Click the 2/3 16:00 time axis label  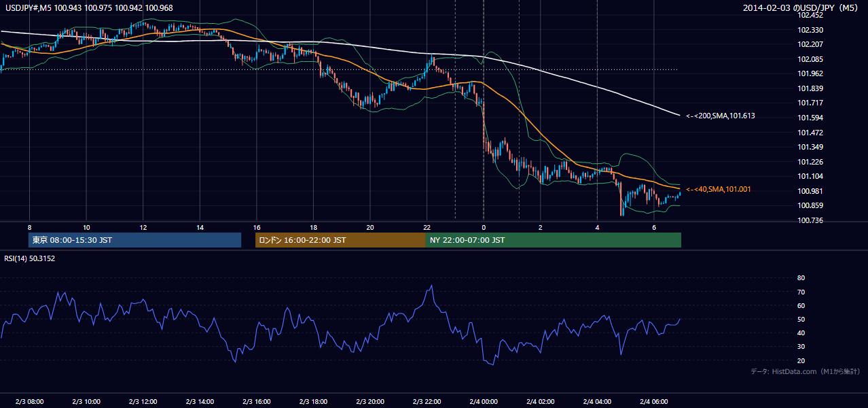point(257,401)
